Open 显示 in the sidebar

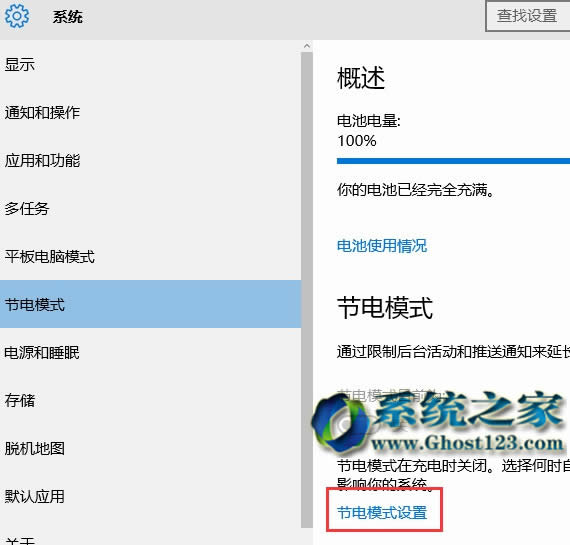click(x=150, y=65)
